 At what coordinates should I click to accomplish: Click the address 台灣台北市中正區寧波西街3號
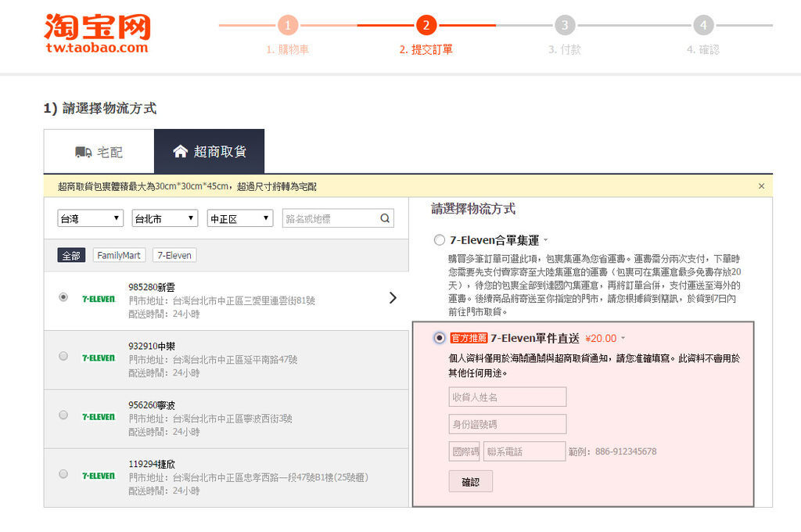pos(232,419)
